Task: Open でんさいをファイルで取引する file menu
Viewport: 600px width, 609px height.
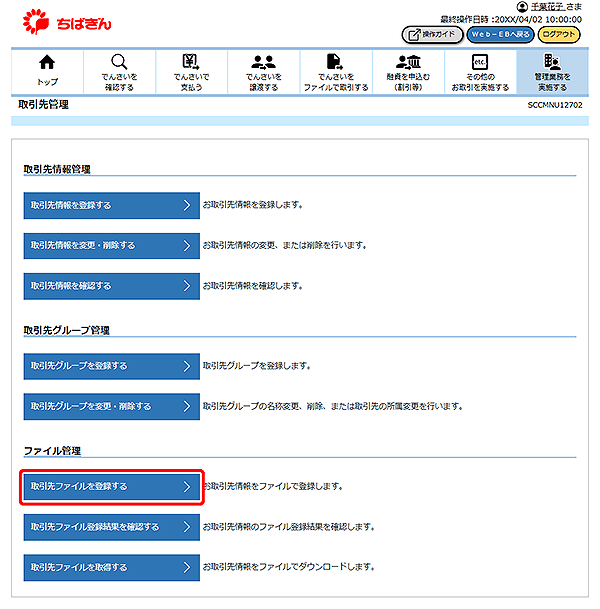Action: [x=336, y=71]
